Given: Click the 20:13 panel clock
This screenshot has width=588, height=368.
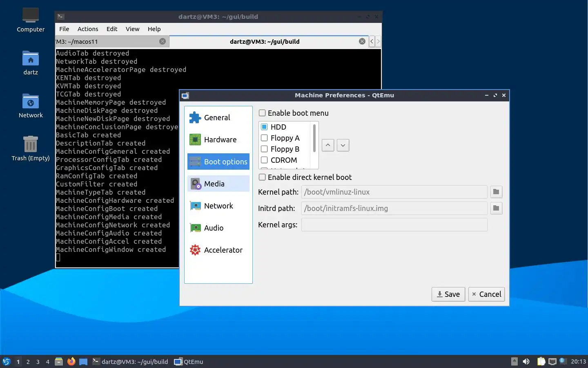Looking at the screenshot, I should (578, 361).
